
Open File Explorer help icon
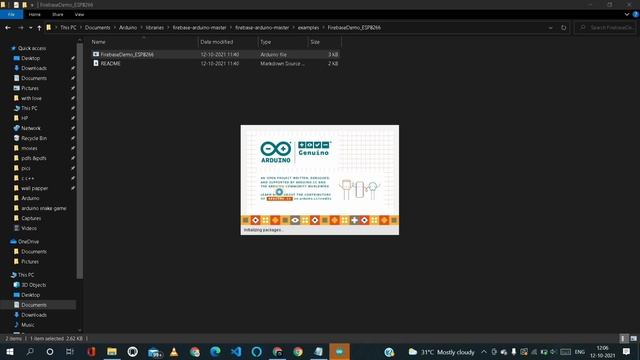pyautogui.click(x=636, y=14)
